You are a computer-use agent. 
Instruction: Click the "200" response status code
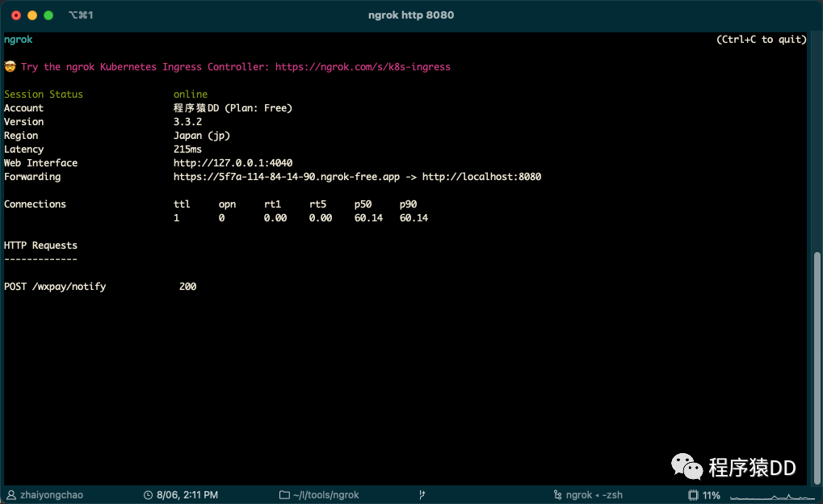187,286
